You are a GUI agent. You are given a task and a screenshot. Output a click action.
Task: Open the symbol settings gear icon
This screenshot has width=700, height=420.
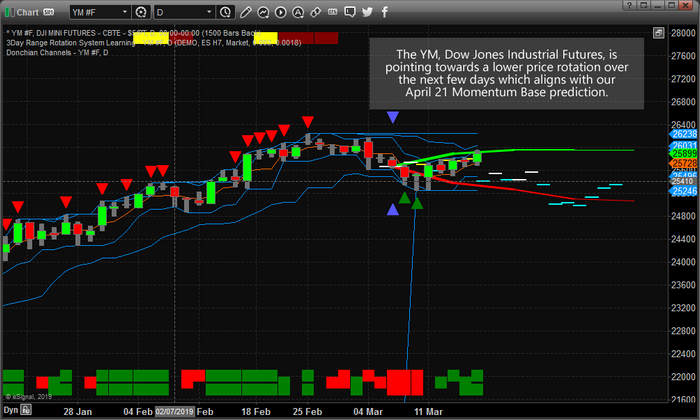point(141,12)
